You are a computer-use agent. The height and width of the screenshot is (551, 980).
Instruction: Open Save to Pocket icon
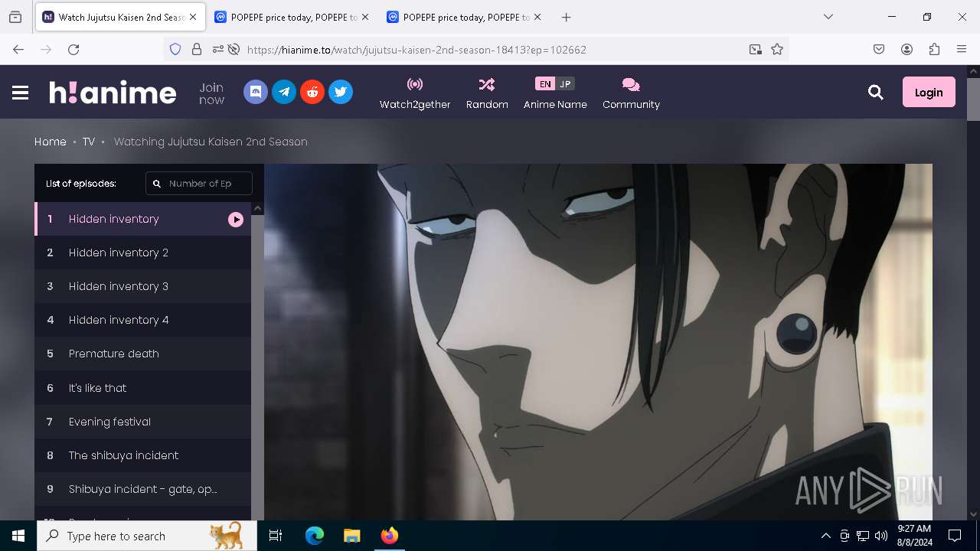879,49
